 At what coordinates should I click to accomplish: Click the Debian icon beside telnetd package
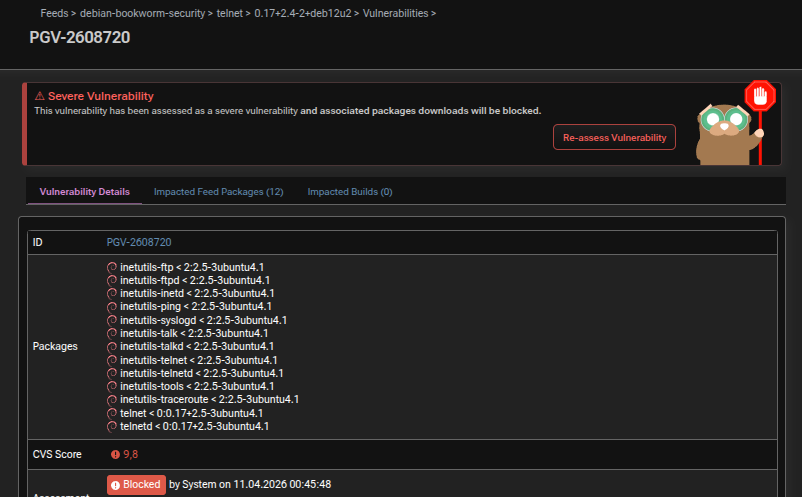point(112,425)
